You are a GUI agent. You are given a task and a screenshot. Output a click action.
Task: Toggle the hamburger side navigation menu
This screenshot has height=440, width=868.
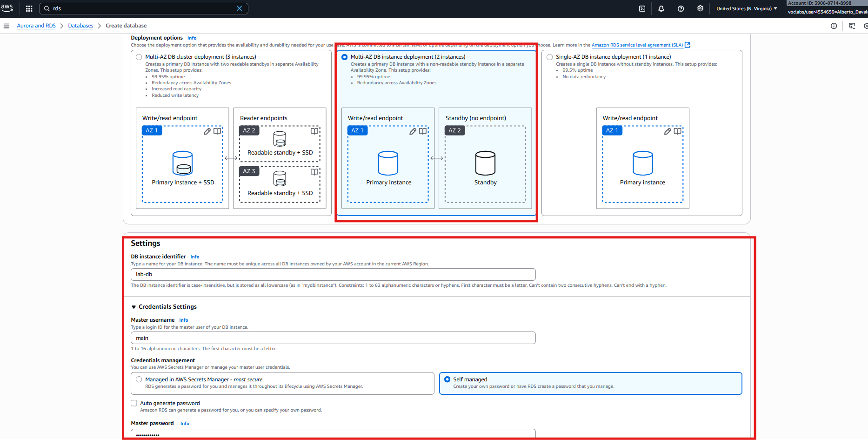click(7, 26)
